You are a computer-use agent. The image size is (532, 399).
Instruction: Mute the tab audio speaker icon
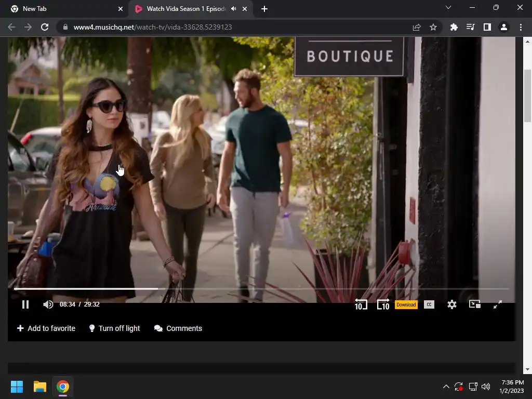[x=233, y=9]
